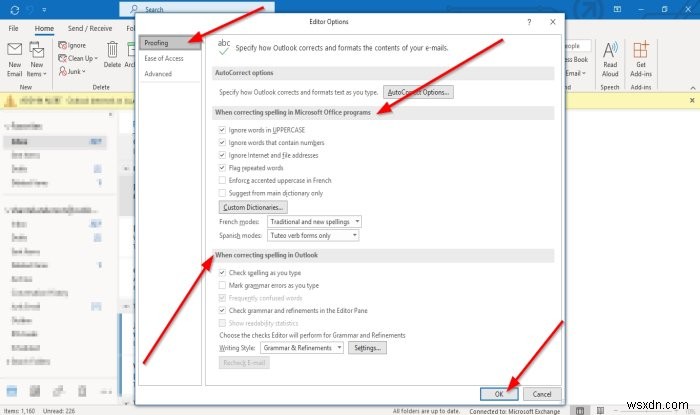The image size is (700, 415).
Task: Click the Custom Dictionaries button
Action: coord(253,208)
